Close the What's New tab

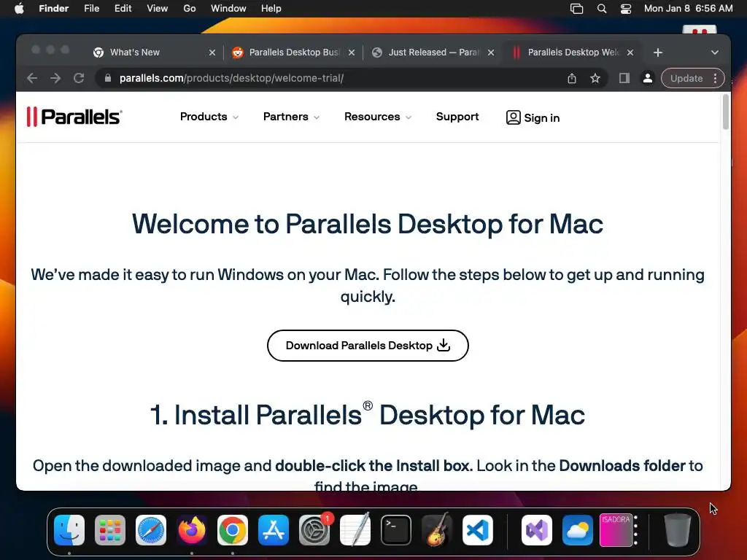pyautogui.click(x=212, y=52)
